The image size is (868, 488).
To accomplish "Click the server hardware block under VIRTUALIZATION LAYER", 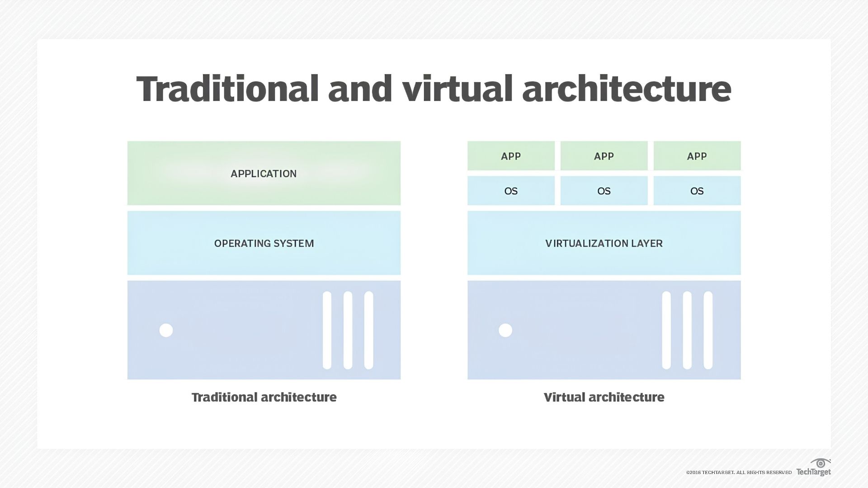I will 604,330.
